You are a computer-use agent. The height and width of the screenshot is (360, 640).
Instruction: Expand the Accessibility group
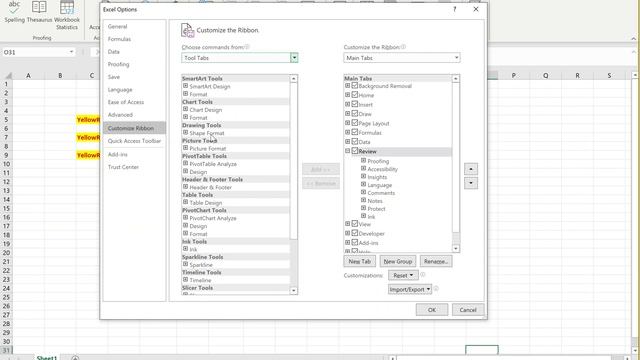[x=363, y=169]
